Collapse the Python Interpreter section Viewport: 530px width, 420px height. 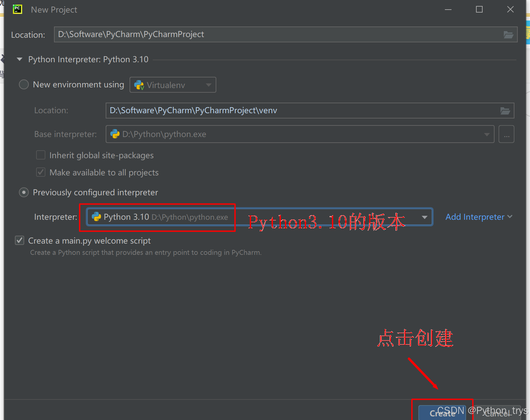pos(20,59)
